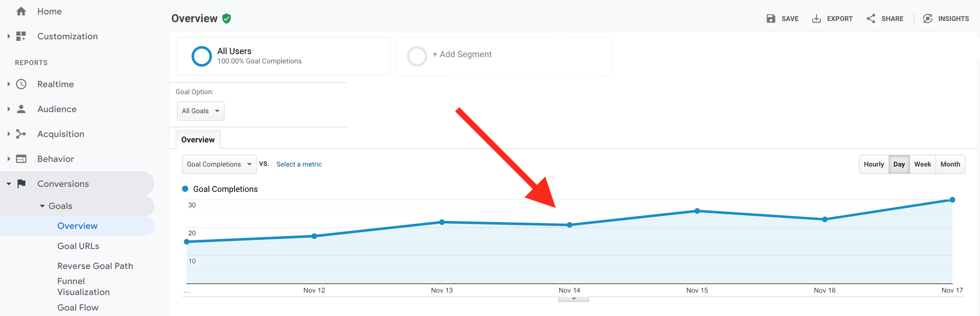The image size is (980, 316).
Task: Click the 100.00% Goal Completions text
Action: pos(259,61)
